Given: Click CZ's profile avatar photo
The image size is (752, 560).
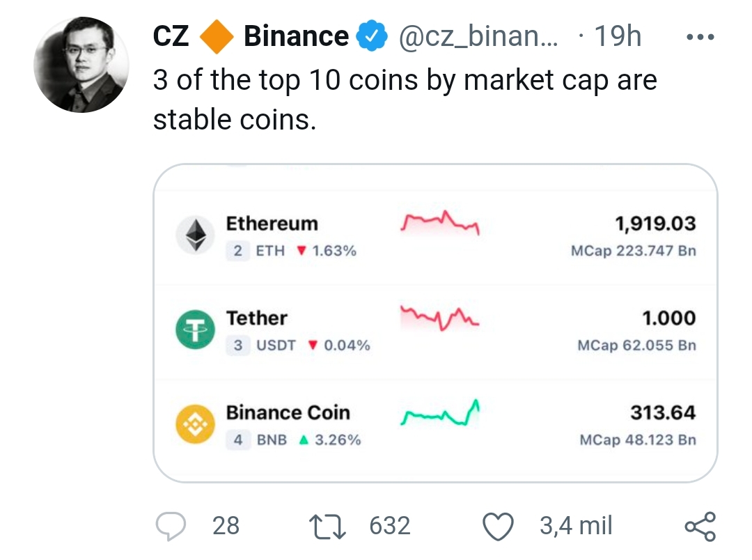Looking at the screenshot, I should (x=81, y=65).
